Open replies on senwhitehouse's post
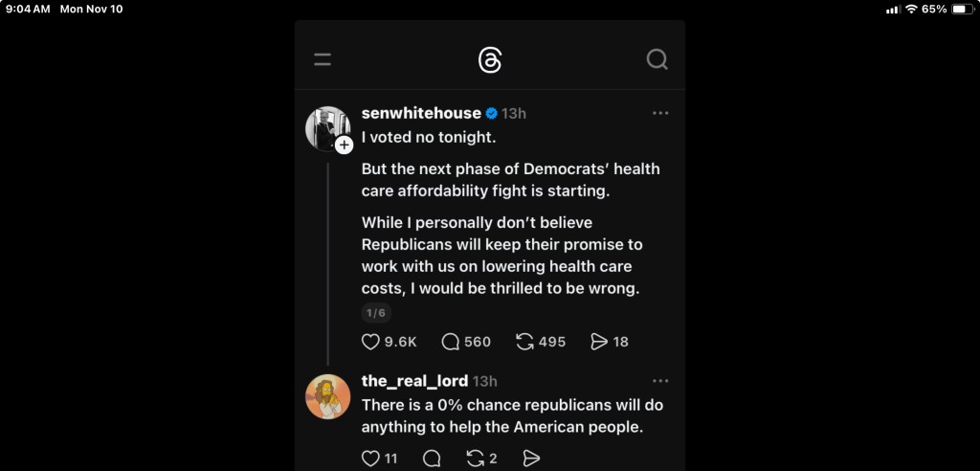This screenshot has height=471, width=980. tap(451, 342)
